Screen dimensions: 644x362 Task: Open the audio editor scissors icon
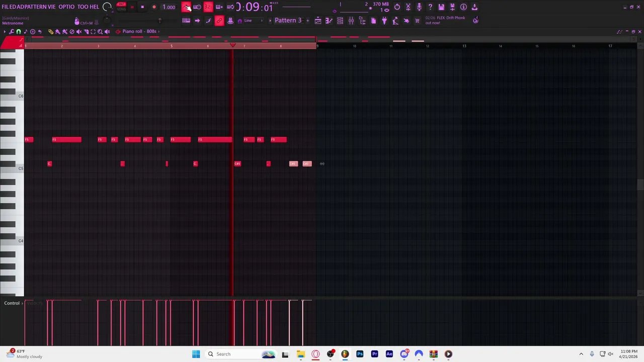[x=408, y=7]
